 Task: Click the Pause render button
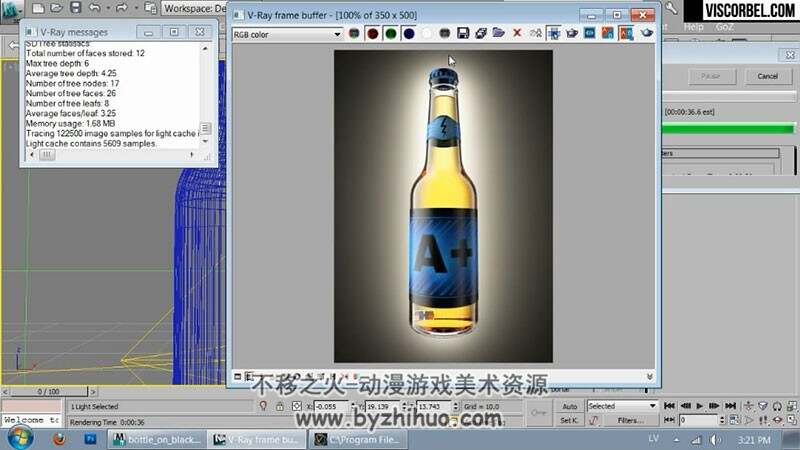coord(710,77)
